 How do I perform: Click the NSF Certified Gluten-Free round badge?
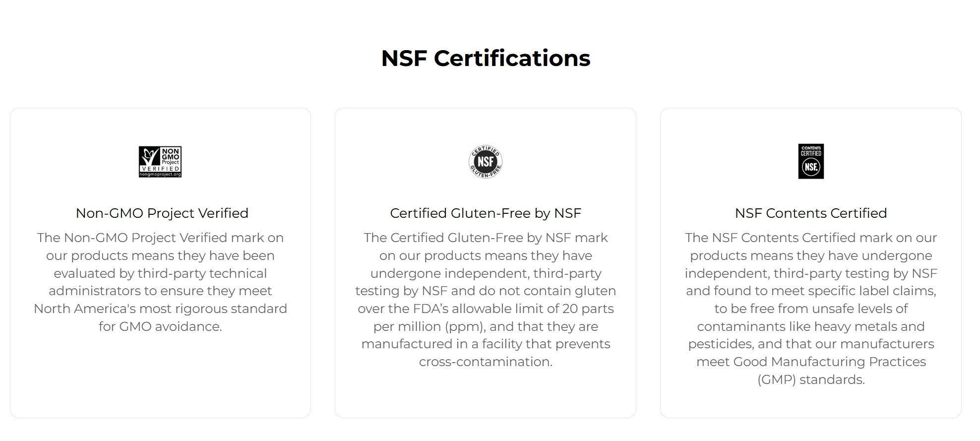[x=486, y=162]
